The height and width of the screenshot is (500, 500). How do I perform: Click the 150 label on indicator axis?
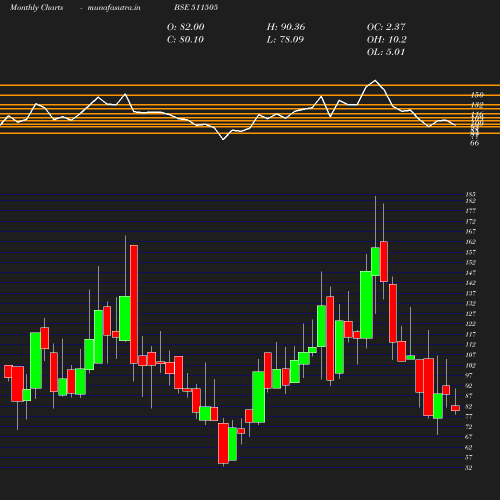coord(477,95)
